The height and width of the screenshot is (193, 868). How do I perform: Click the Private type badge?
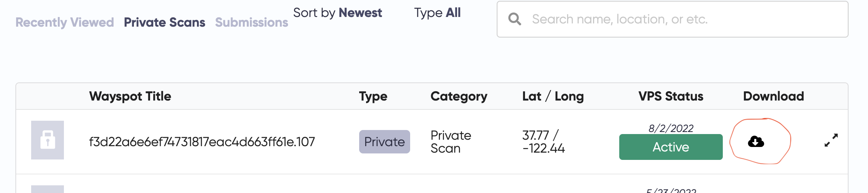point(384,142)
